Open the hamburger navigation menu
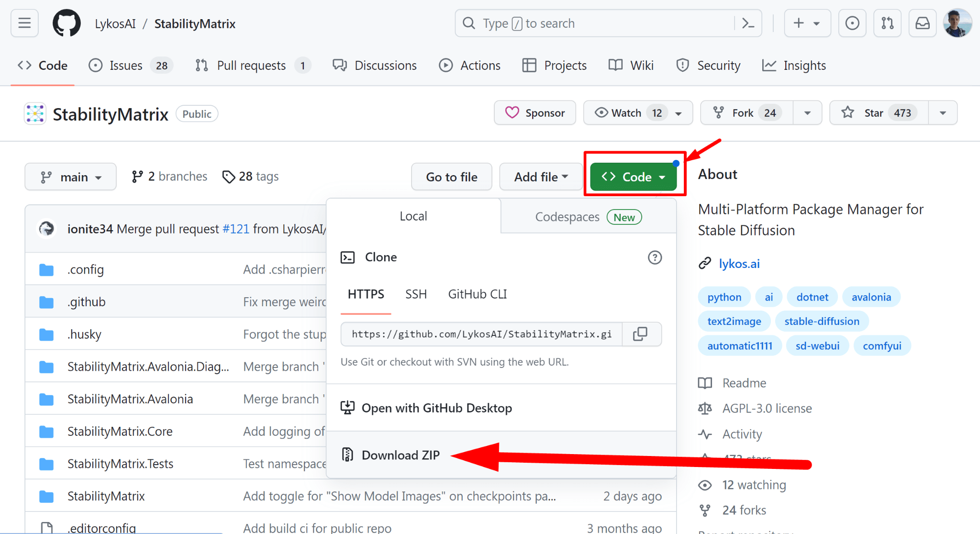Screen dimensions: 980x534 24,23
